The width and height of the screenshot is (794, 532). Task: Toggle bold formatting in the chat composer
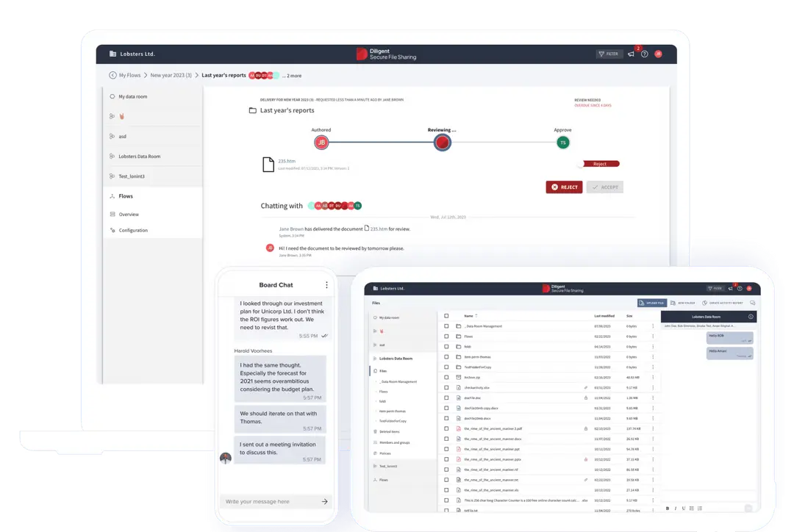(x=668, y=508)
